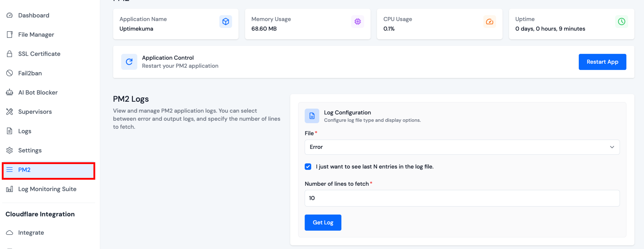Click the Supervisors tools icon
This screenshot has height=249, width=644.
tap(9, 112)
